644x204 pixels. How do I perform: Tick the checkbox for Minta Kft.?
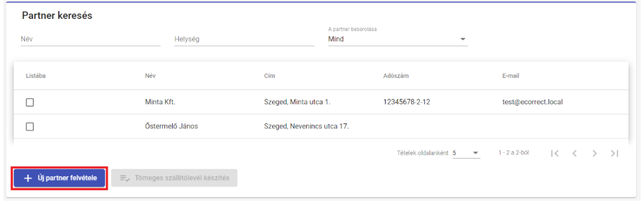[29, 103]
